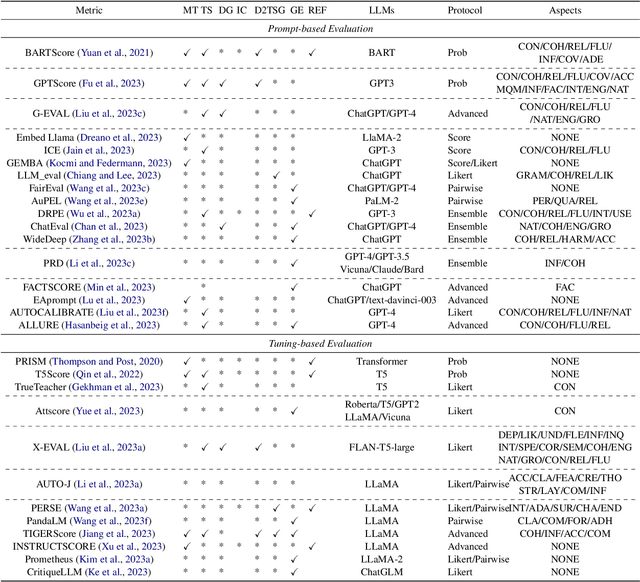Select 'ChatGPT/text-davinci-003' cell
Image resolution: width=640 pixels, height=582 pixels.
(382, 300)
